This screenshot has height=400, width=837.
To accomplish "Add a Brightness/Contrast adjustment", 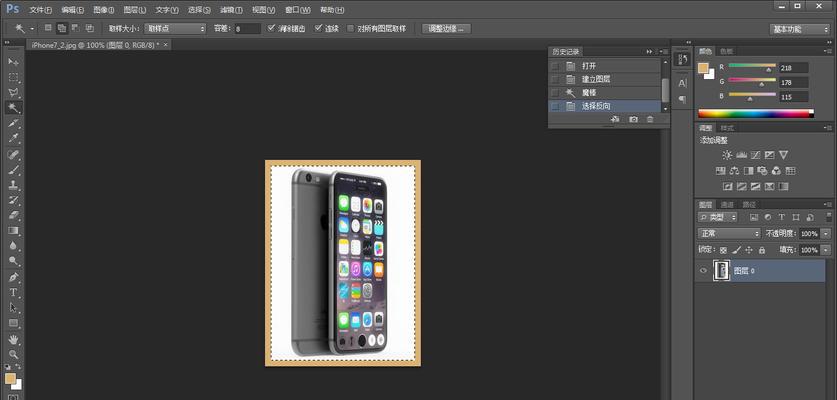I will click(x=727, y=155).
